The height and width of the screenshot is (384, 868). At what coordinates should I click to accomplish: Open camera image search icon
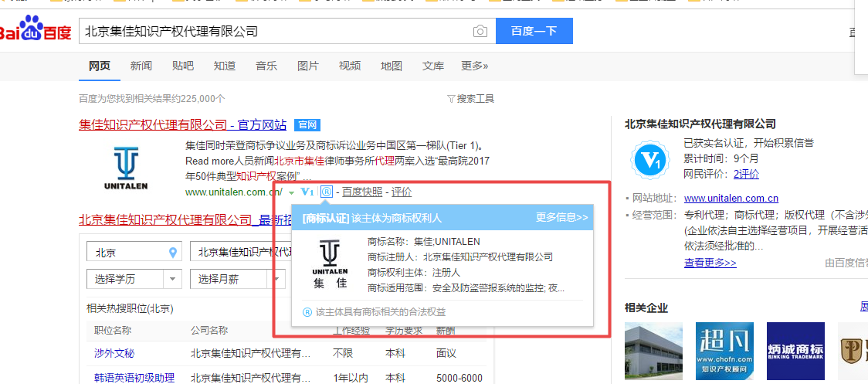coord(480,32)
